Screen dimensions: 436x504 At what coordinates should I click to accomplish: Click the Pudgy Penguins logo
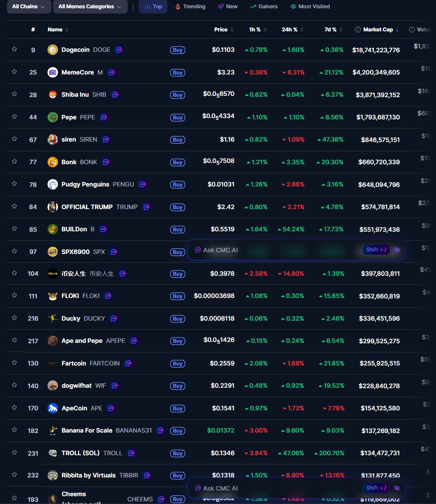click(x=52, y=184)
